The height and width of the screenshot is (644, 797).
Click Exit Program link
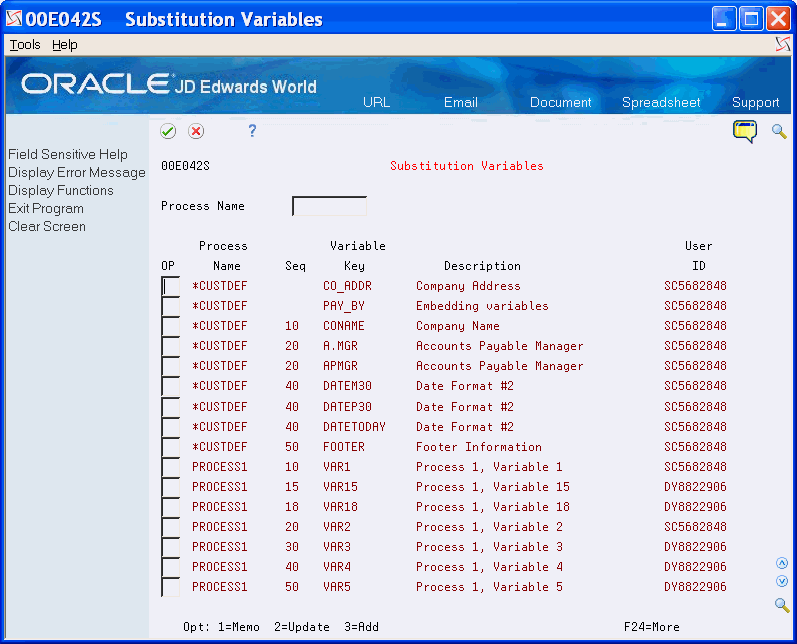click(x=46, y=208)
